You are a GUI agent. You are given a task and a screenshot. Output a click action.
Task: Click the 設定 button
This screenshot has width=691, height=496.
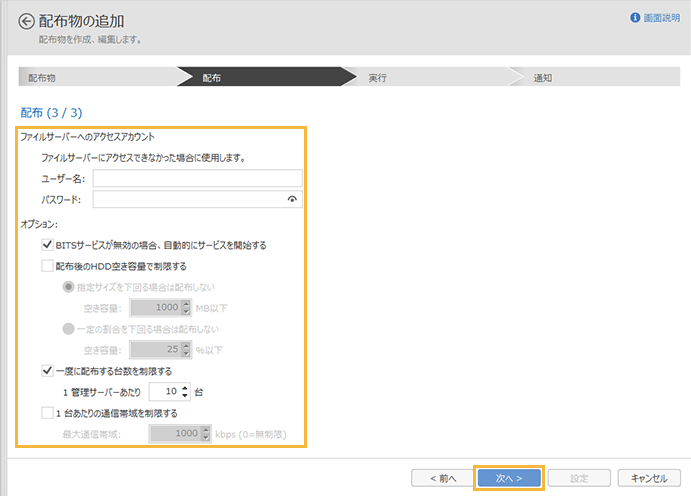coord(579,478)
